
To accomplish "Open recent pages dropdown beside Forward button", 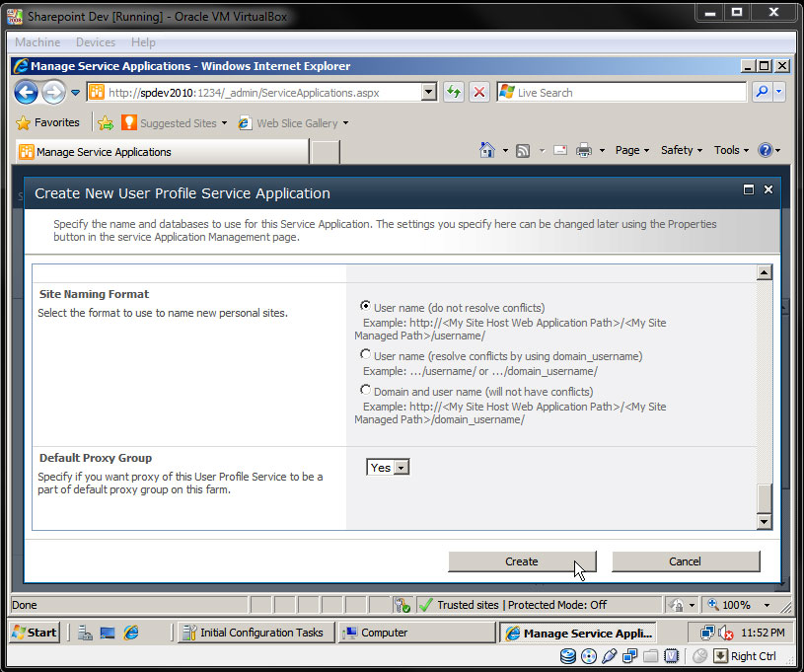I will [75, 93].
